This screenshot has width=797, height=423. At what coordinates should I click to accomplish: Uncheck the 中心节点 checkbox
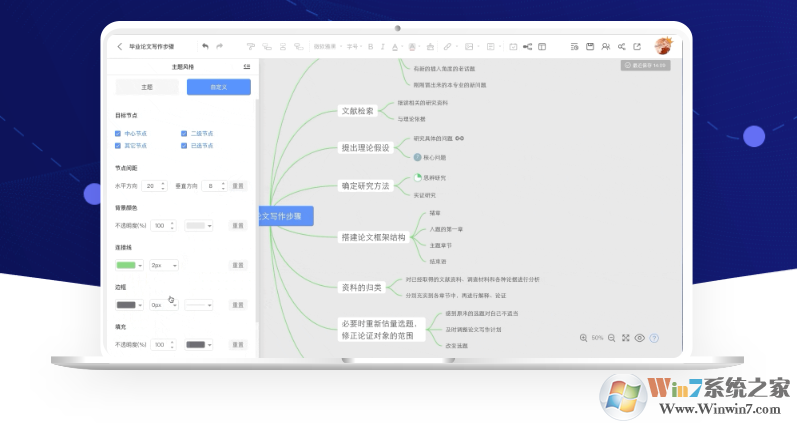point(118,133)
